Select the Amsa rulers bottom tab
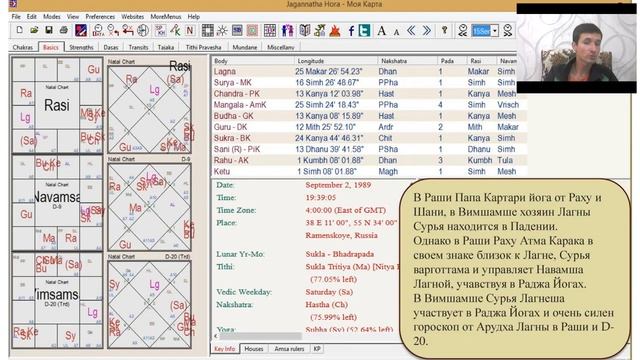This screenshot has height=360, width=640. click(x=289, y=349)
